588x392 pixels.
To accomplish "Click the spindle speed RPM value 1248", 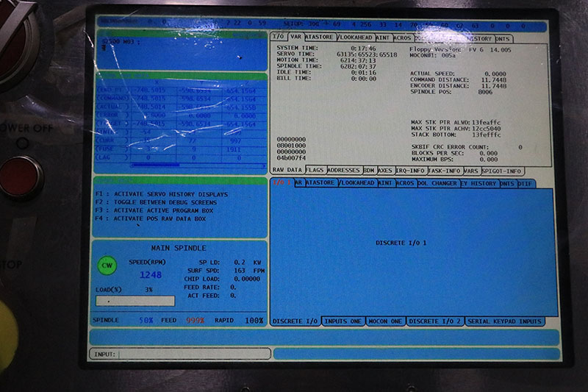I will [151, 275].
